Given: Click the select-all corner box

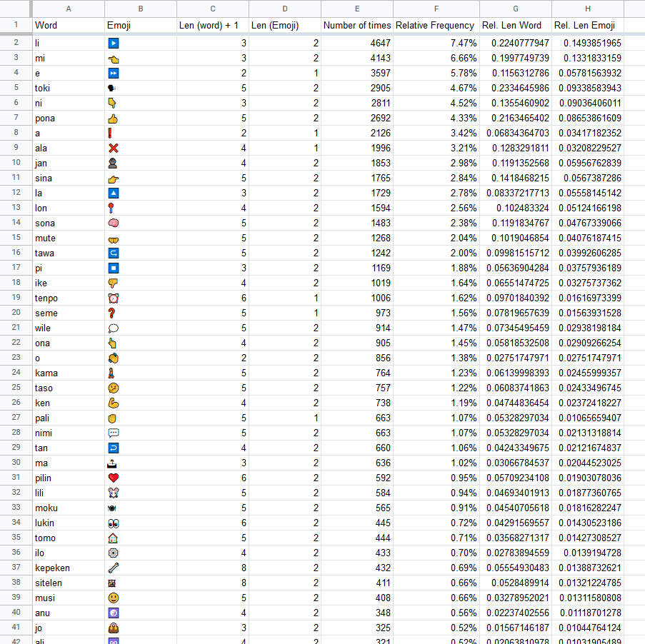Looking at the screenshot, I should pyautogui.click(x=16, y=9).
